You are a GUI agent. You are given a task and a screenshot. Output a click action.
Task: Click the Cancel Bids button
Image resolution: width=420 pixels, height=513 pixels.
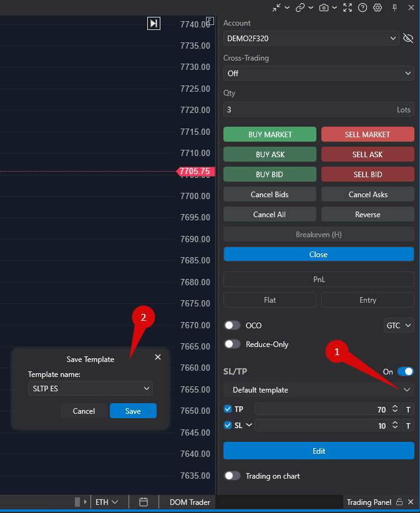pyautogui.click(x=270, y=194)
